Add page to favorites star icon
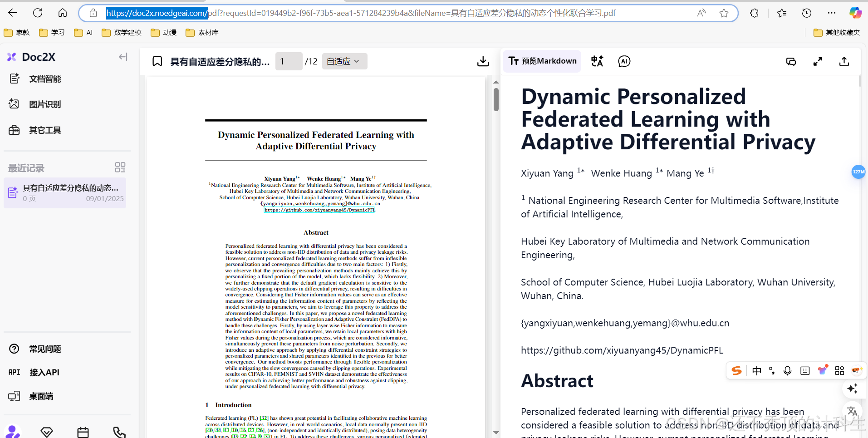Image resolution: width=868 pixels, height=438 pixels. click(x=724, y=13)
